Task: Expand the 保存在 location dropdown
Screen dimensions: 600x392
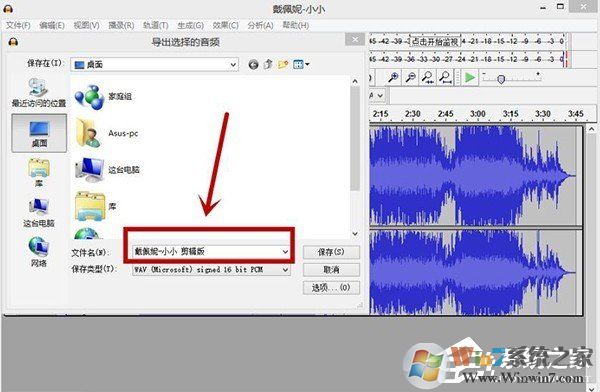Action: point(233,65)
